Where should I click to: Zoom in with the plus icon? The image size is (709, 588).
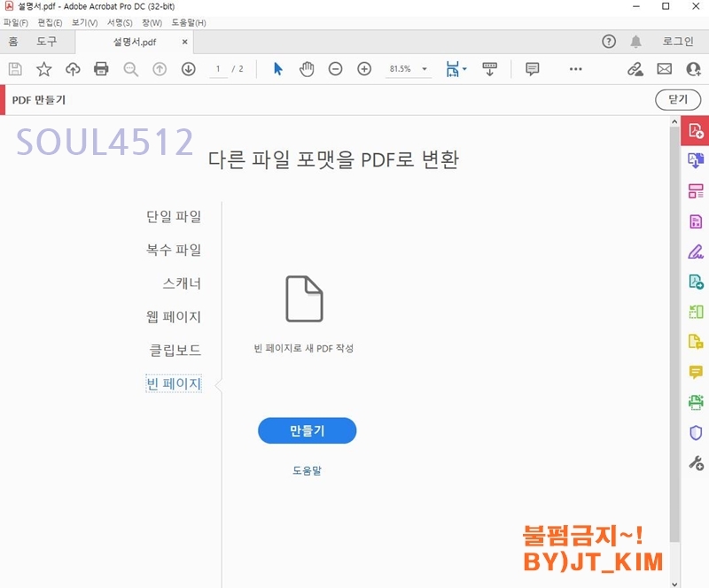click(364, 69)
